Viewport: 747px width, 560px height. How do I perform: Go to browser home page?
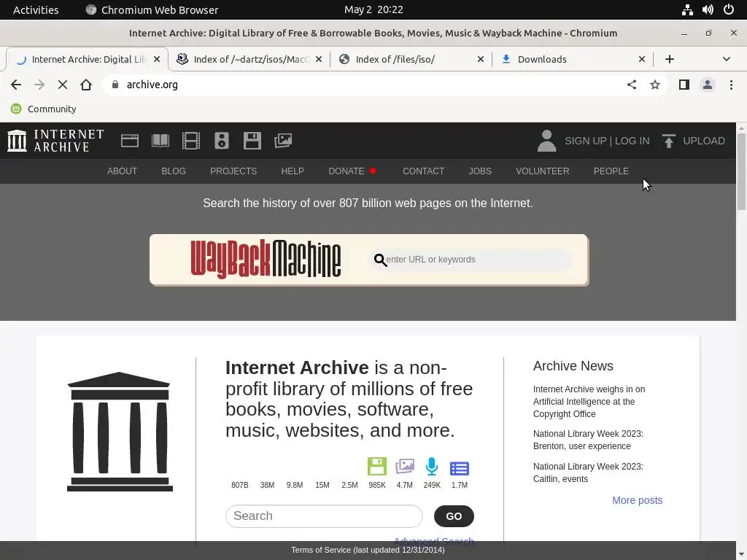(86, 85)
